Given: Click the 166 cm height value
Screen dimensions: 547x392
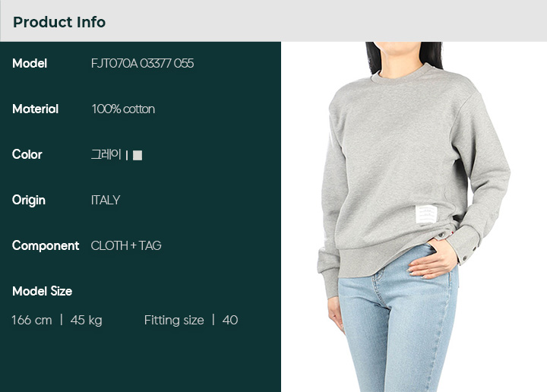Looking at the screenshot, I should [32, 320].
